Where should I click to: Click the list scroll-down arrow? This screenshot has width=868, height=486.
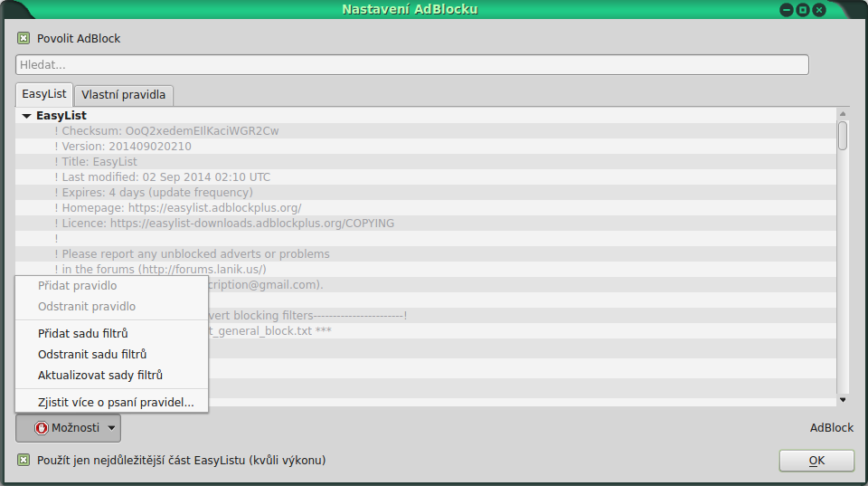point(843,399)
